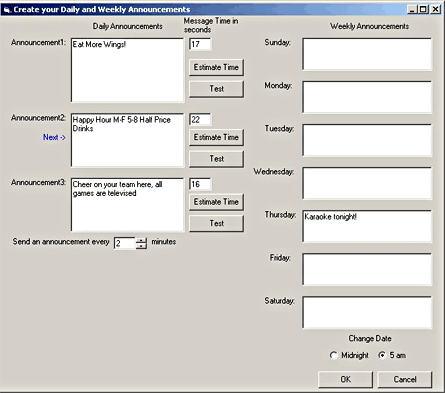Viewport: 445px width, 393px height.
Task: Dismiss dialog with Cancel button
Action: pyautogui.click(x=405, y=379)
